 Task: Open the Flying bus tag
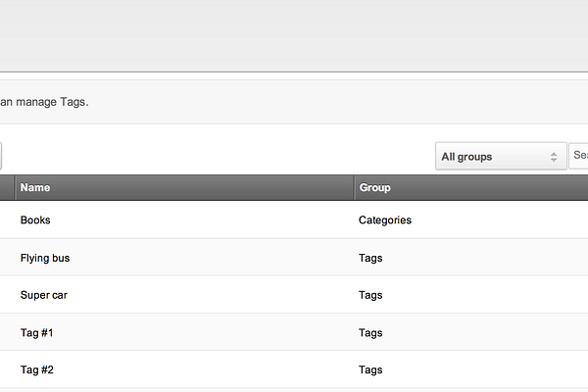45,258
